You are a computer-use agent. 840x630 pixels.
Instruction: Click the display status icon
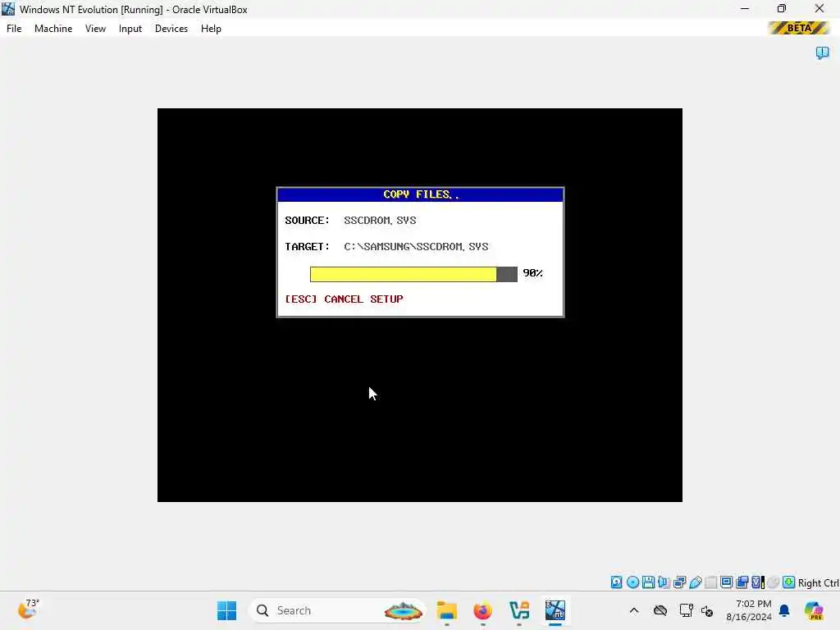click(x=727, y=582)
